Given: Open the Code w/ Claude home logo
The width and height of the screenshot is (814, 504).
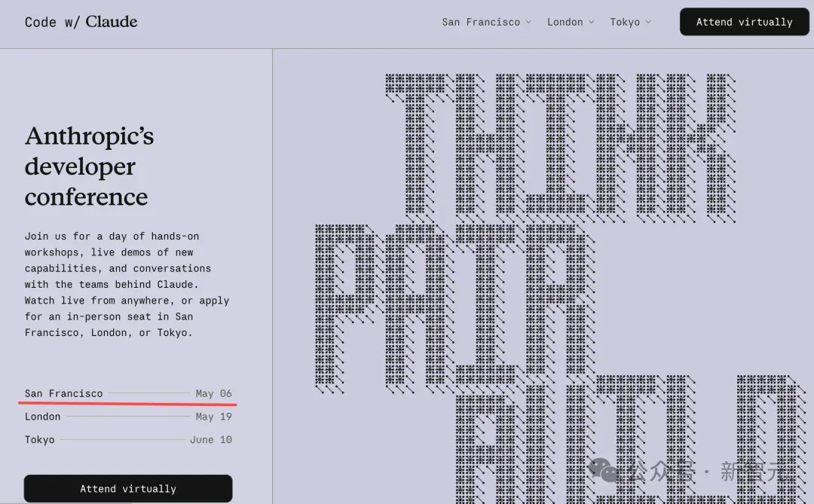Looking at the screenshot, I should 81,22.
